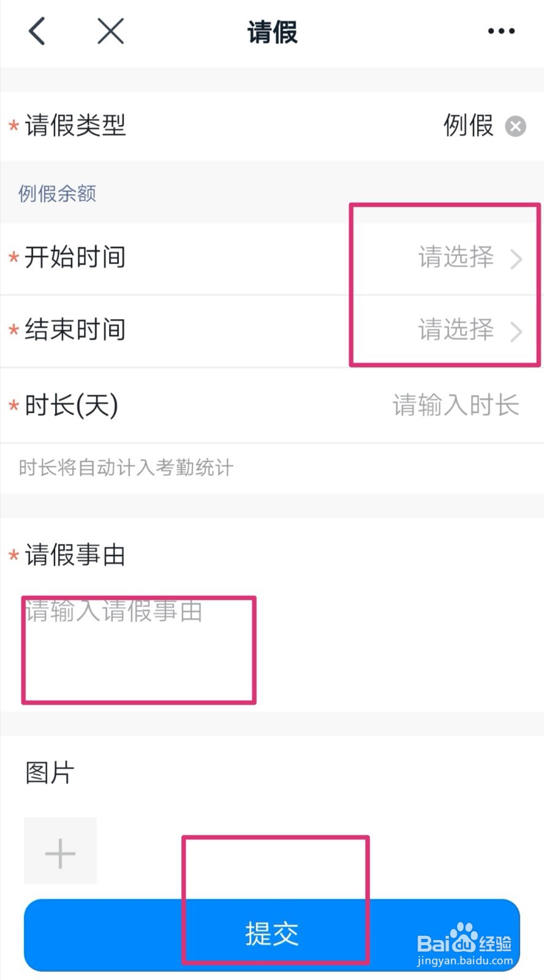The image size is (544, 980).
Task: Tap the 结束时间 row label
Action: (75, 330)
